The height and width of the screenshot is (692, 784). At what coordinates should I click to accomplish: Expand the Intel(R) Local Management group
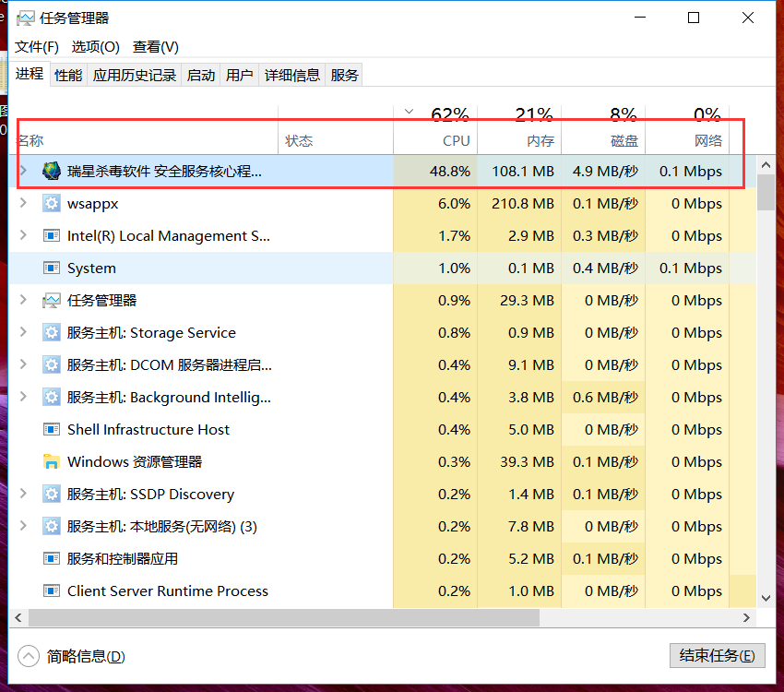pos(23,235)
